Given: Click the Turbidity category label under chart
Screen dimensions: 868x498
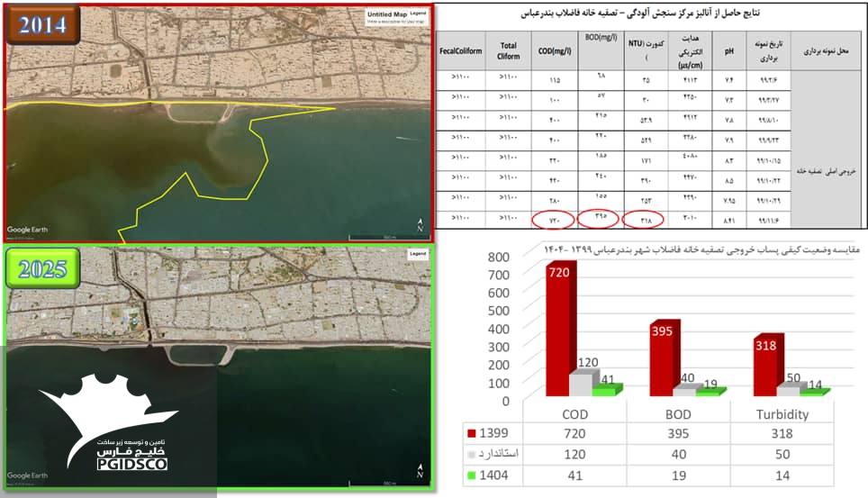Looking at the screenshot, I should (782, 414).
